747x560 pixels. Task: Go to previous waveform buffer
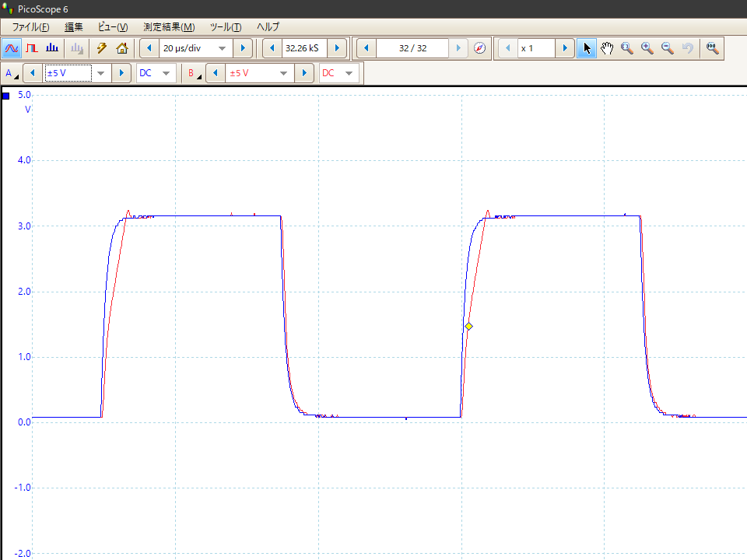tap(366, 48)
